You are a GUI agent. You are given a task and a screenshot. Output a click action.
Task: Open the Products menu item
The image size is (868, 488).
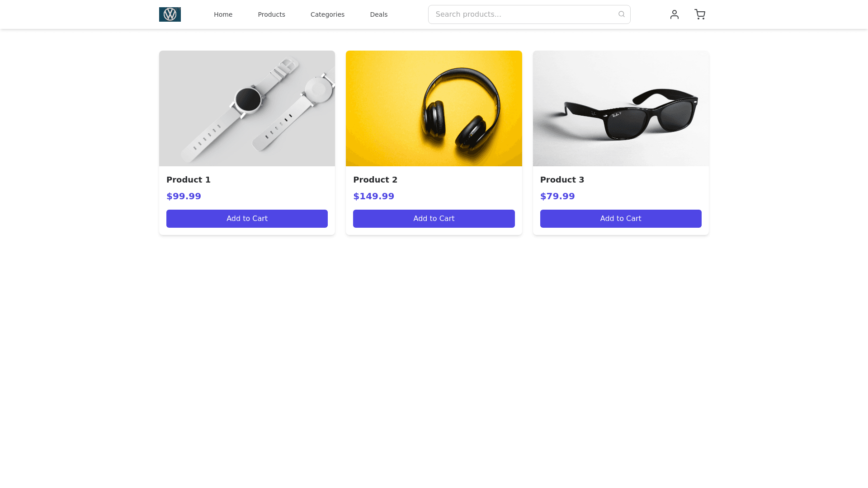[x=271, y=14]
